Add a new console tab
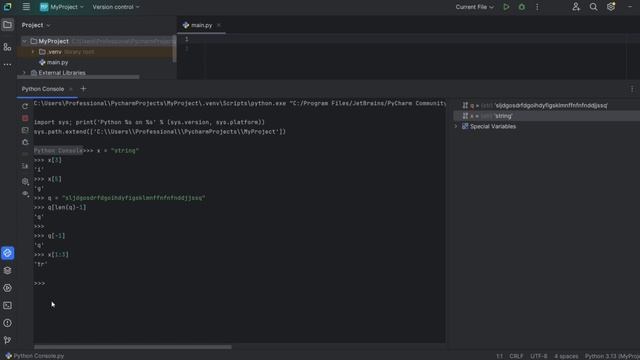This screenshot has height=360, width=640. pos(83,89)
